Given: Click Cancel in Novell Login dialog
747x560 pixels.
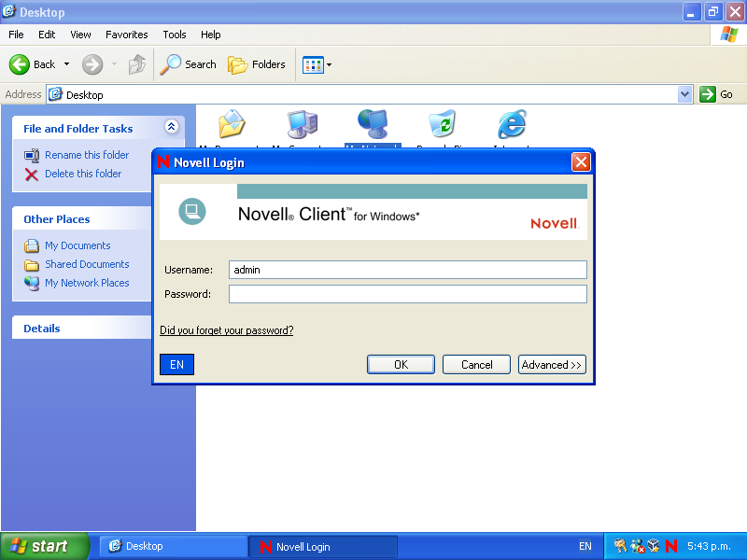Looking at the screenshot, I should 476,364.
